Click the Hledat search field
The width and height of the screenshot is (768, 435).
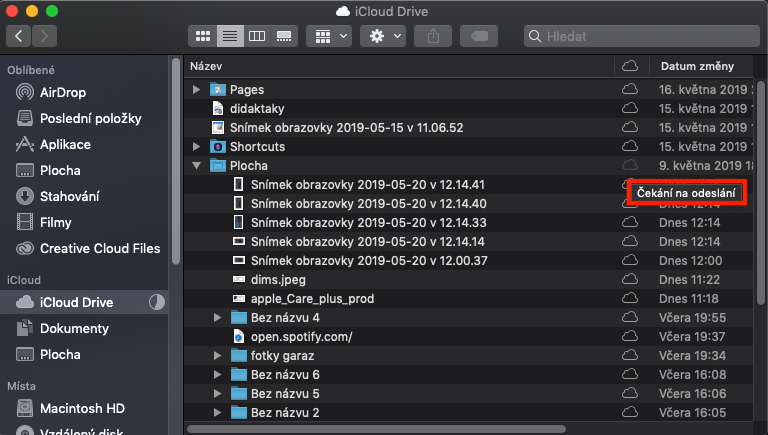point(642,36)
